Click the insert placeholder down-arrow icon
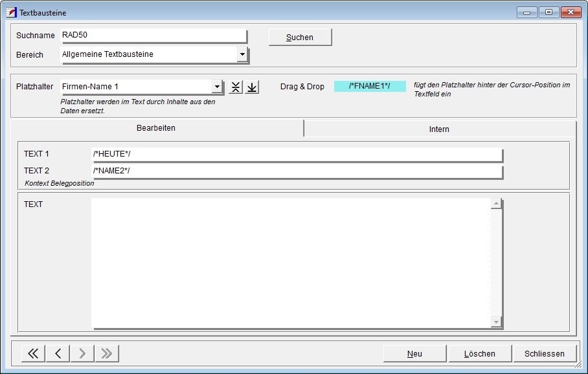 (x=252, y=87)
